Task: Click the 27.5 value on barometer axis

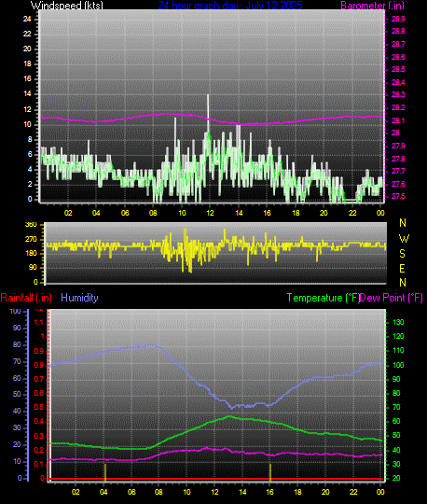Action: (x=398, y=196)
